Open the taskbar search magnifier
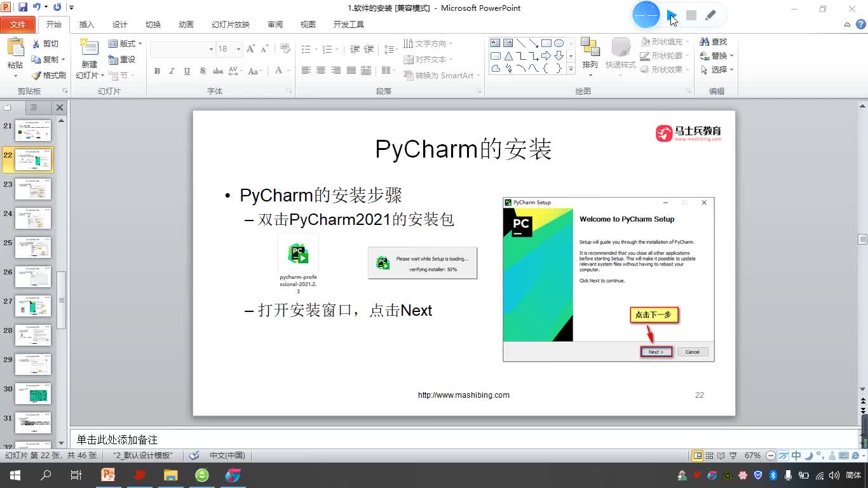Screen dimensions: 868x488 (46, 475)
